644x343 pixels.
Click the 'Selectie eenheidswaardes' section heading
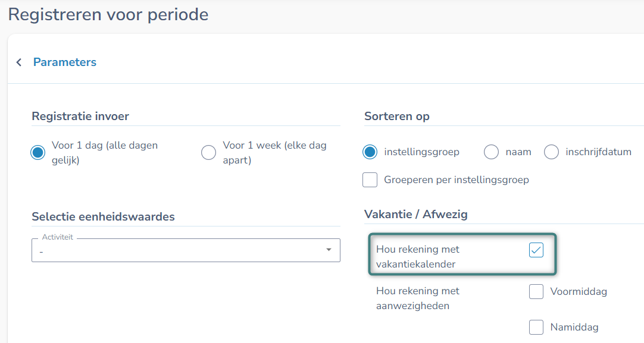click(x=103, y=216)
